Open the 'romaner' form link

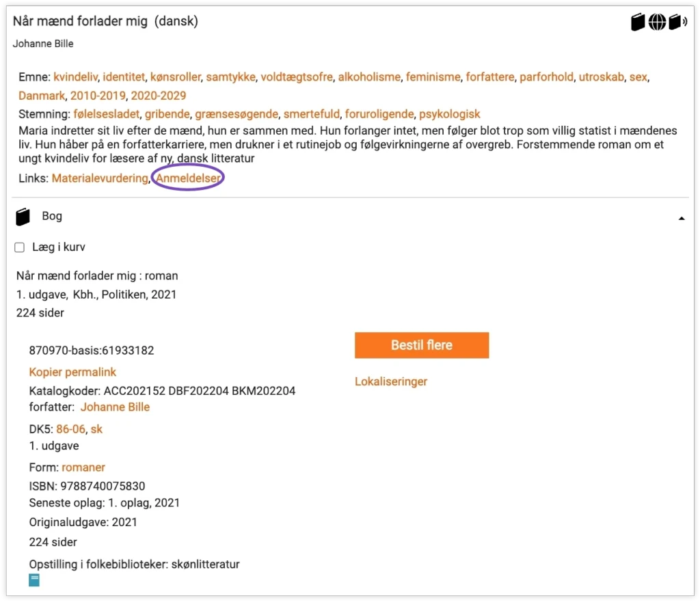[83, 467]
